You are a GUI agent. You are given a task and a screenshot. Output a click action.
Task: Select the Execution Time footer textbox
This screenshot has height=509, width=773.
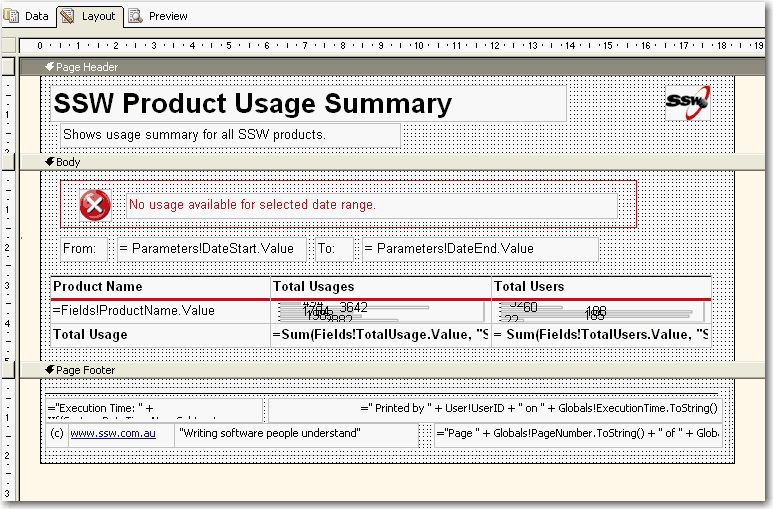point(154,410)
